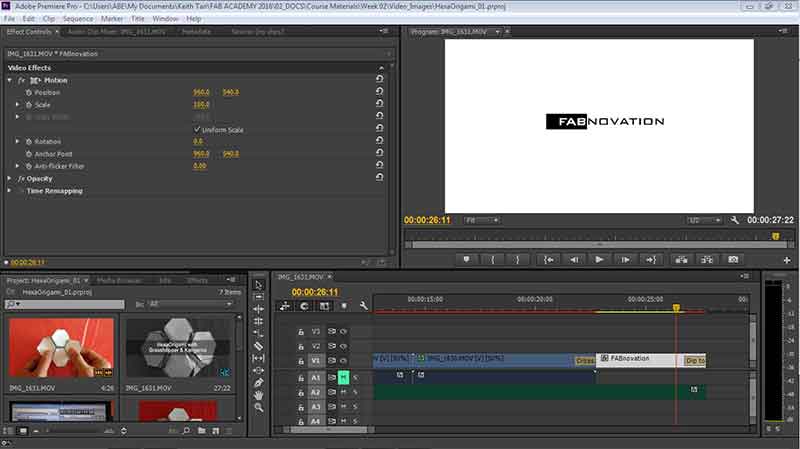This screenshot has width=800, height=449.
Task: Open the Program Monitor button editor plus
Action: (787, 260)
